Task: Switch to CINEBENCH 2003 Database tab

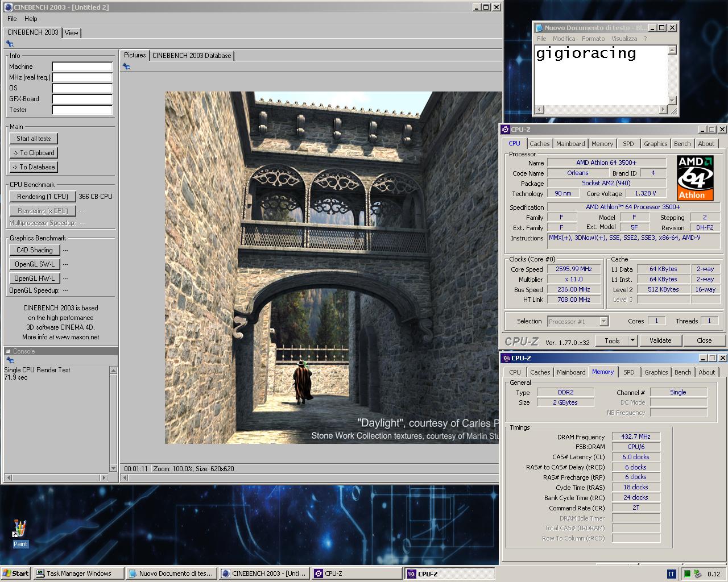Action: 192,56
